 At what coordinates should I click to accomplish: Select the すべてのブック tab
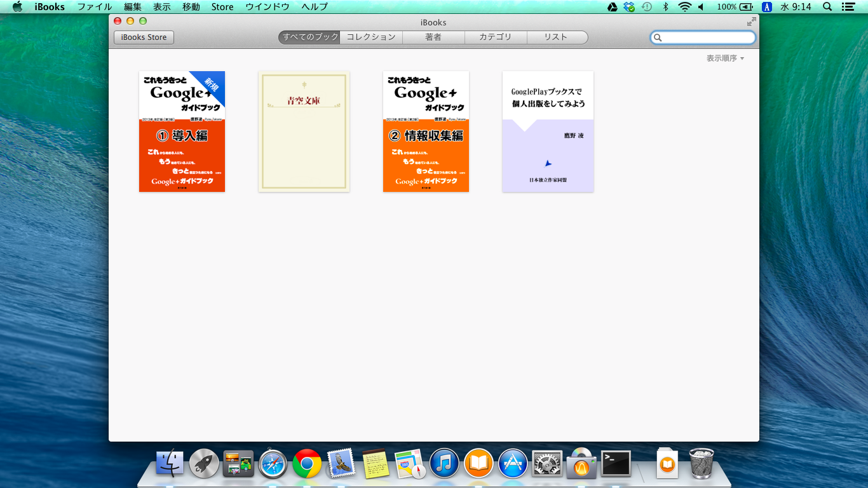click(309, 37)
